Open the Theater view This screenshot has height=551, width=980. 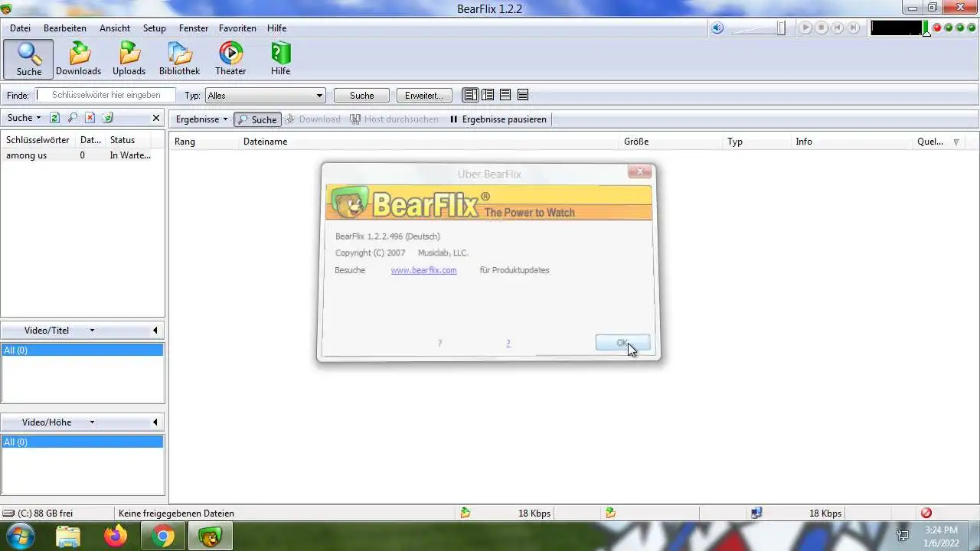point(230,59)
